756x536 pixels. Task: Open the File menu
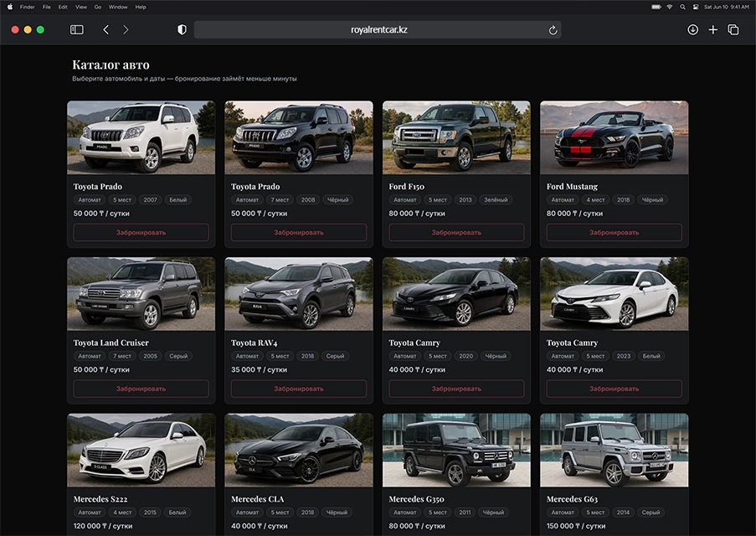(46, 7)
